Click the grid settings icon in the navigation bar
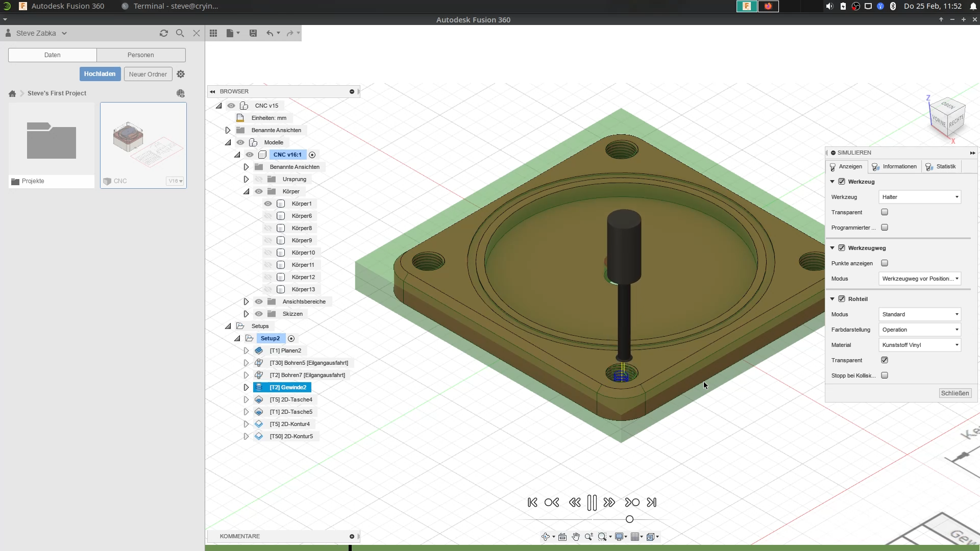The image size is (980, 551). [x=636, y=537]
